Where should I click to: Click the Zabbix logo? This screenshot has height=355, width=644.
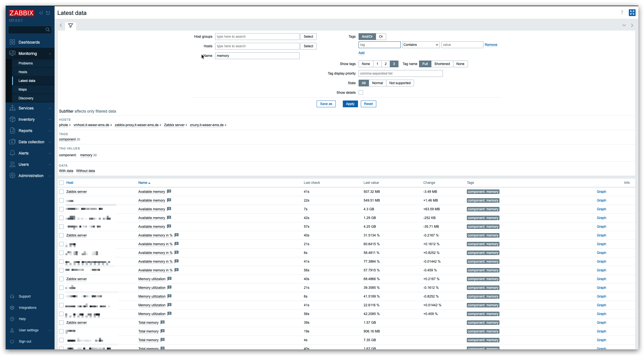[x=21, y=13]
